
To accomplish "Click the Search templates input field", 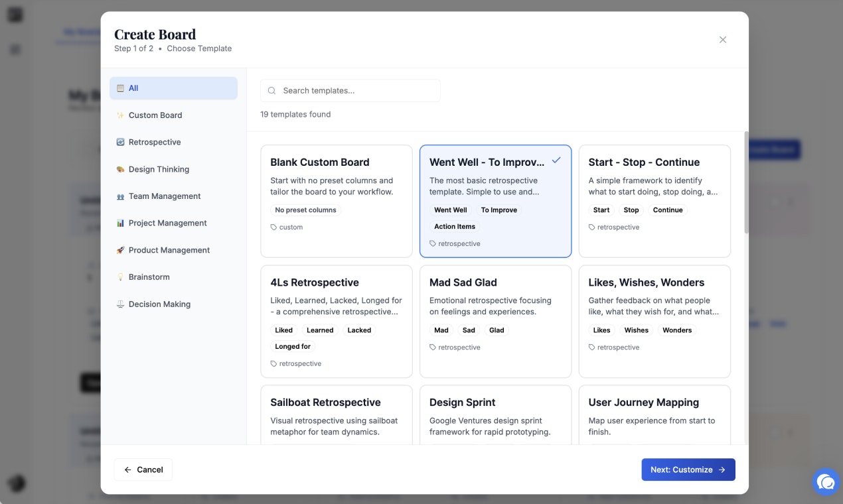I will click(x=350, y=90).
